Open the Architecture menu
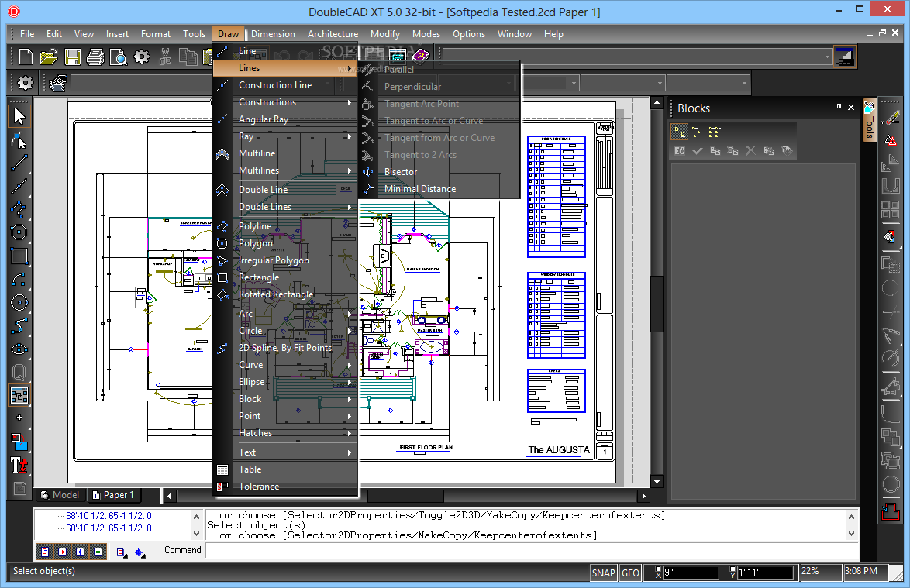 coord(333,34)
